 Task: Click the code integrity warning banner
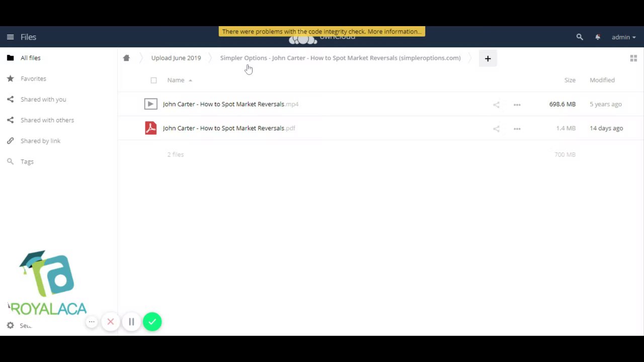click(322, 31)
